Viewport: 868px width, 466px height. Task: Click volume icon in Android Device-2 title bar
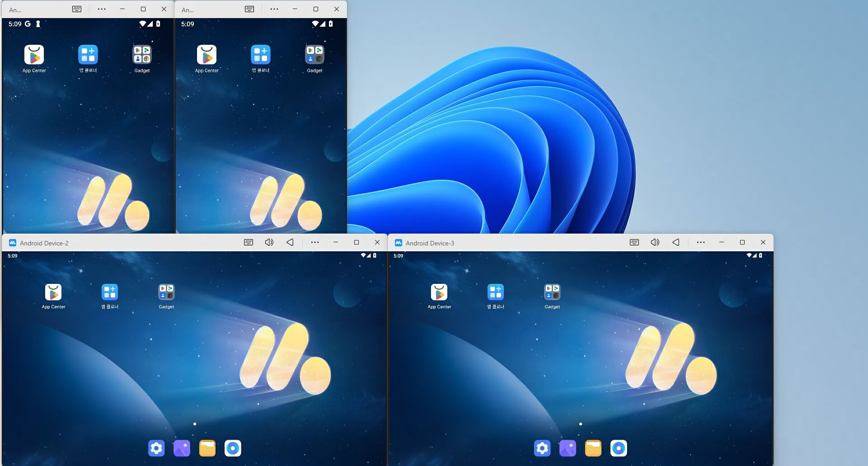point(269,242)
